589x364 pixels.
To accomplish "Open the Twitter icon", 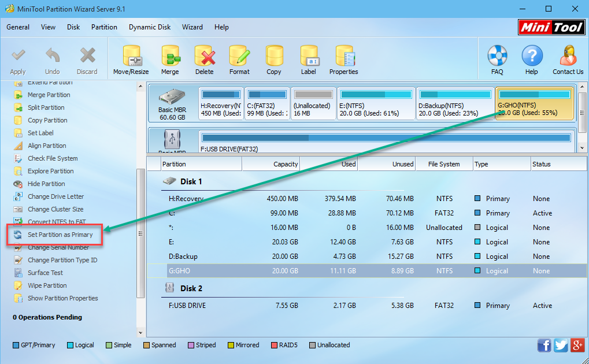I will click(561, 345).
